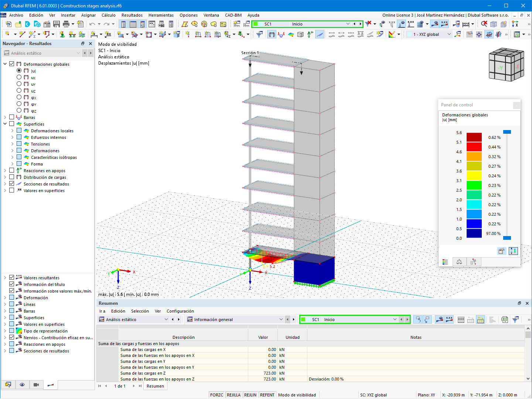
Task: Click the new line tool icon
Action: pyautogui.click(x=22, y=34)
